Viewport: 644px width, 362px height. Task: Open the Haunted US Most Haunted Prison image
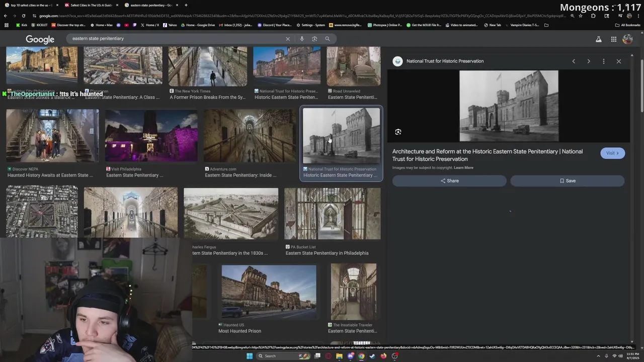click(x=269, y=292)
